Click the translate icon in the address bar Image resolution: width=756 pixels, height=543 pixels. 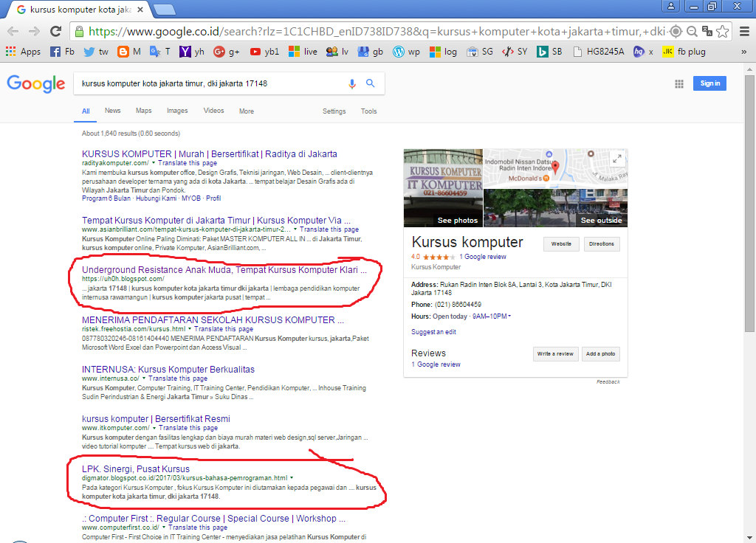[707, 32]
